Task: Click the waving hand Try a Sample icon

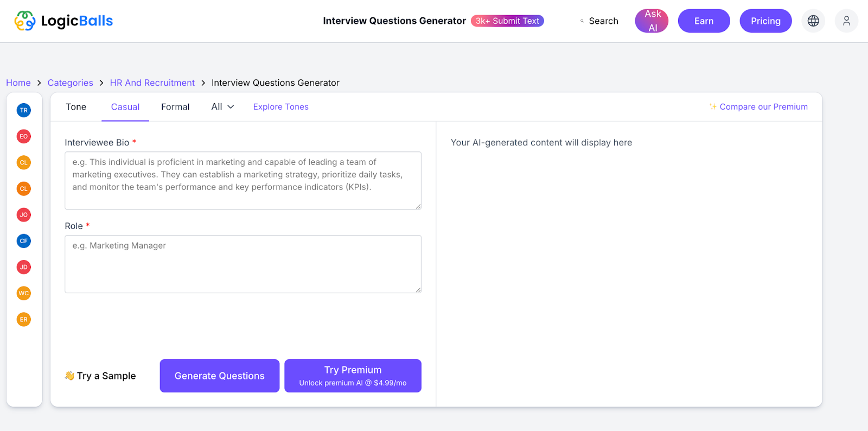Action: tap(69, 376)
